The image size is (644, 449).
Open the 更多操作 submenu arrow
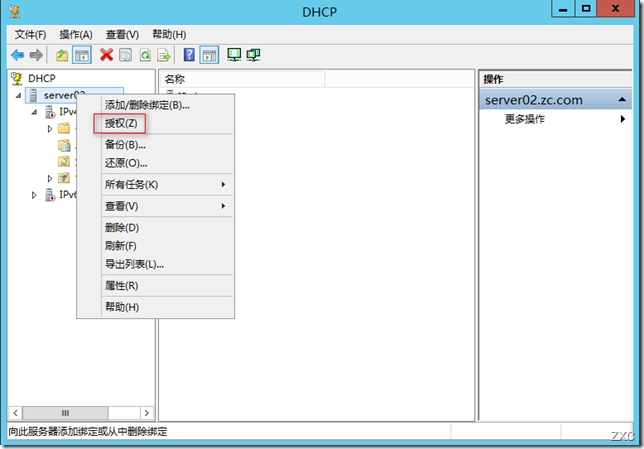(x=623, y=119)
